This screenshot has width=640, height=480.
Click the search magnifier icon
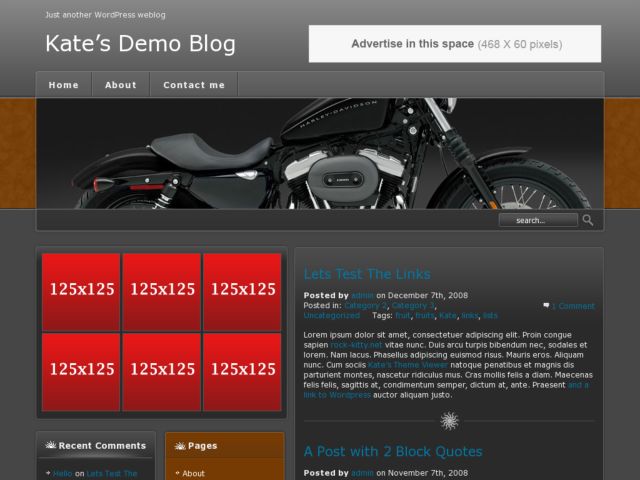coord(588,220)
